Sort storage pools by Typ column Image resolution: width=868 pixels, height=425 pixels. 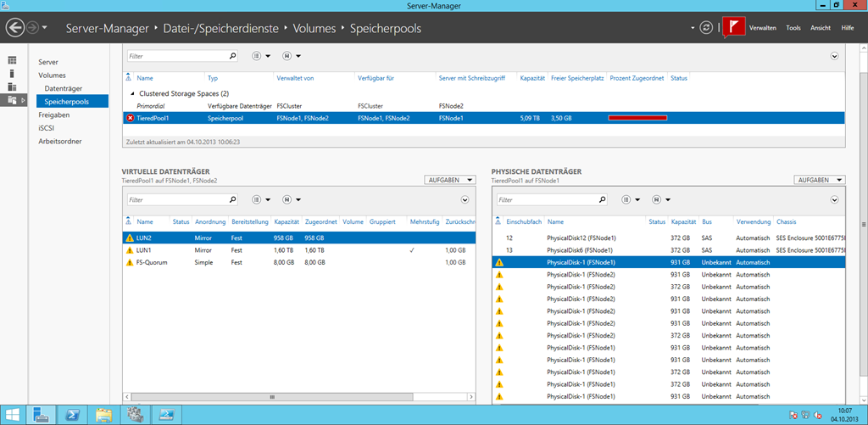point(213,78)
